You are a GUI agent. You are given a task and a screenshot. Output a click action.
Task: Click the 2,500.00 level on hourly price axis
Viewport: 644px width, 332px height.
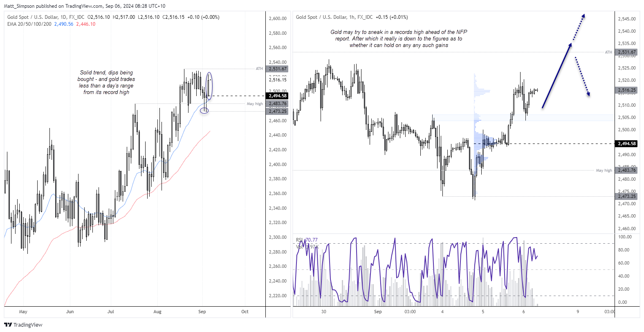[627, 130]
